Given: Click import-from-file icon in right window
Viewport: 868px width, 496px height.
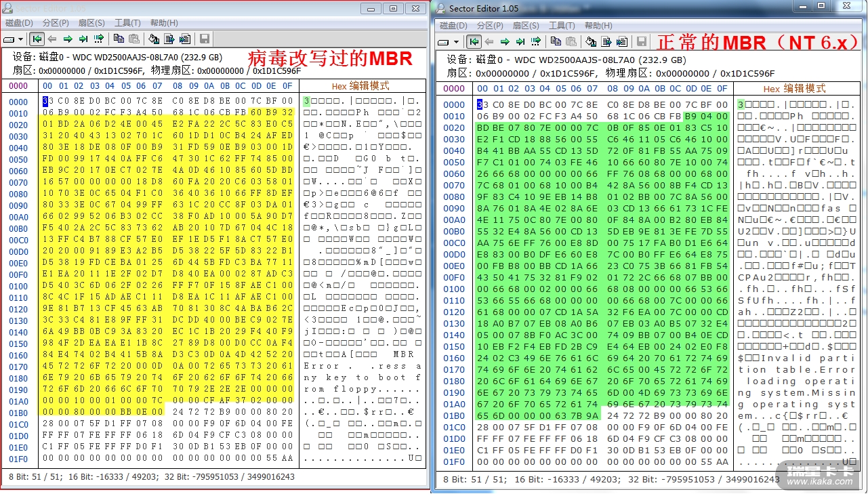Looking at the screenshot, I should click(622, 42).
